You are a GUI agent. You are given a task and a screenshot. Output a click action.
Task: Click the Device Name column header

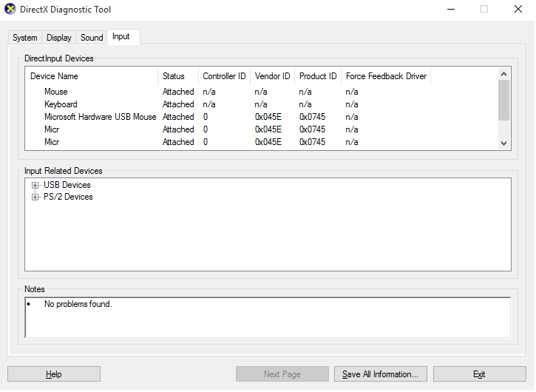tap(92, 76)
